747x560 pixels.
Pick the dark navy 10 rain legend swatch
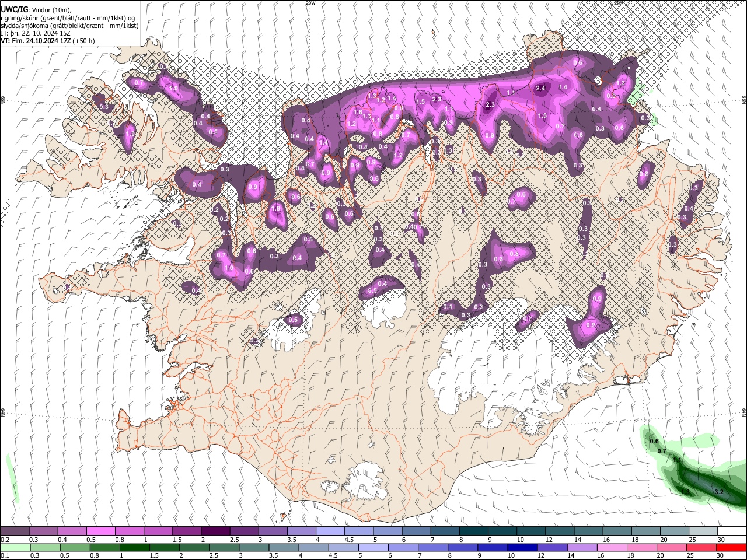tap(521, 548)
